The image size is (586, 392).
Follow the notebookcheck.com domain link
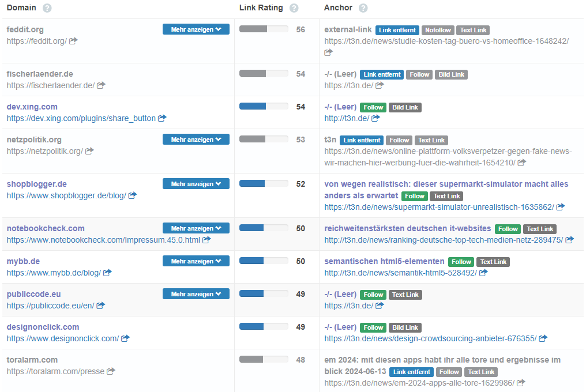(x=46, y=228)
